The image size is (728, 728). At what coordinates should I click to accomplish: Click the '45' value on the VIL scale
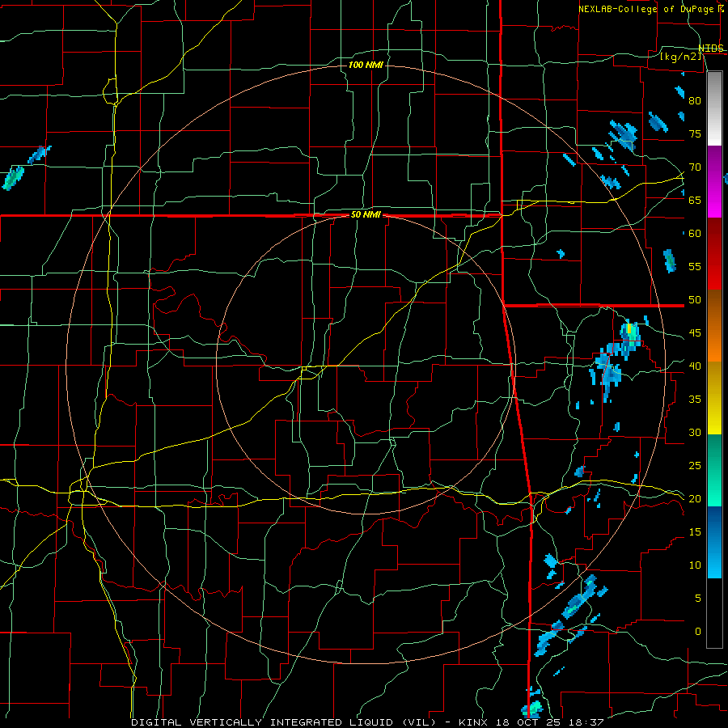(x=695, y=333)
